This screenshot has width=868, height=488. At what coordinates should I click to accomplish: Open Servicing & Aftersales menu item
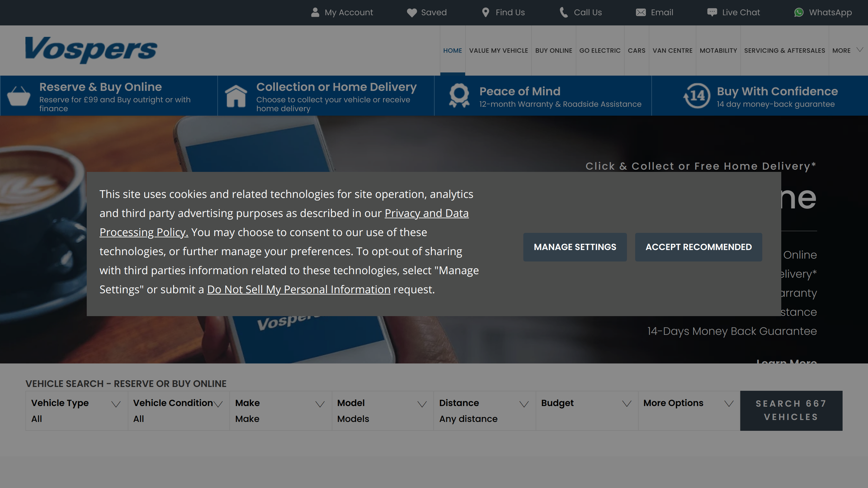tap(784, 51)
